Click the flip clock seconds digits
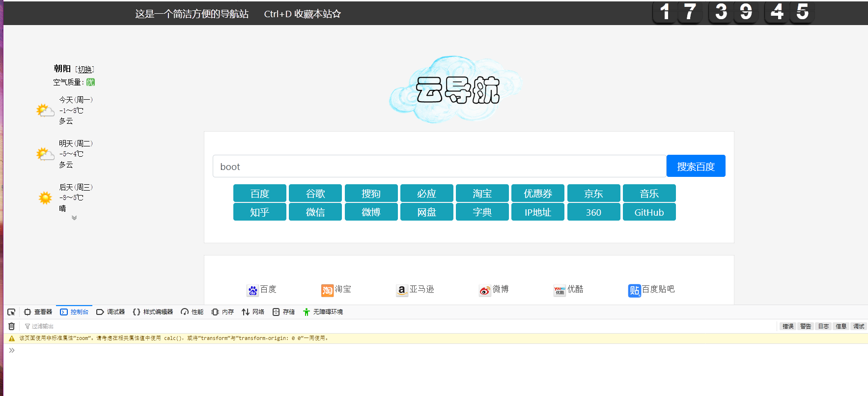This screenshot has width=868, height=396. click(789, 12)
